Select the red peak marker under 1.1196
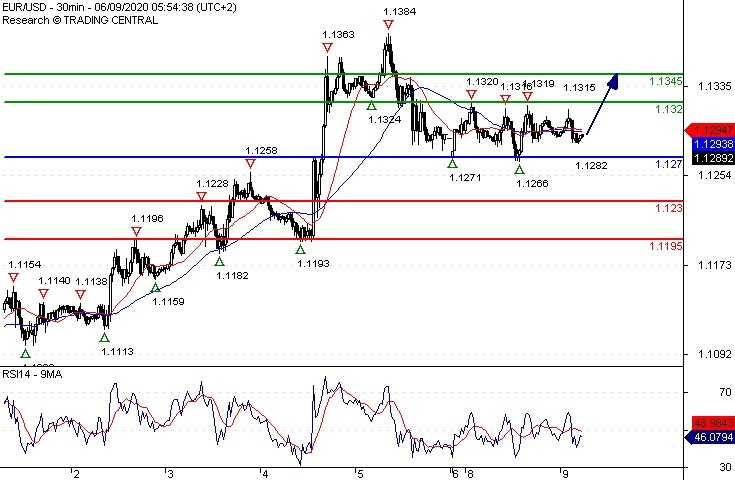 [x=136, y=232]
